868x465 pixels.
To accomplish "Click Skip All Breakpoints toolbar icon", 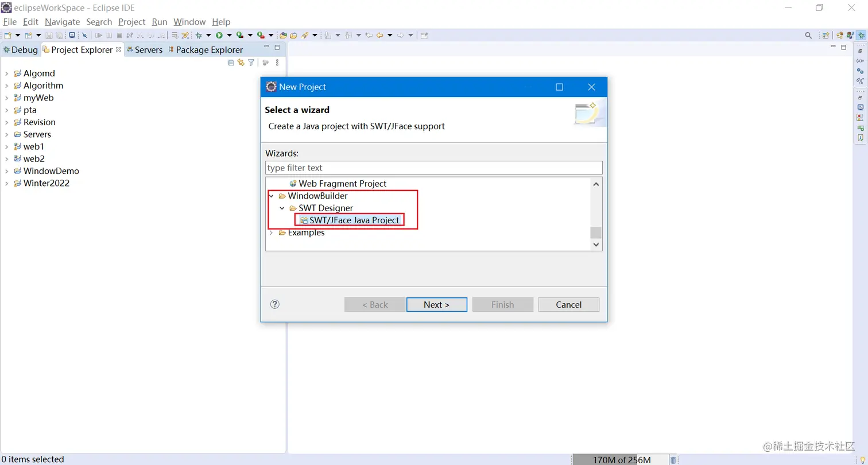I will (x=84, y=35).
